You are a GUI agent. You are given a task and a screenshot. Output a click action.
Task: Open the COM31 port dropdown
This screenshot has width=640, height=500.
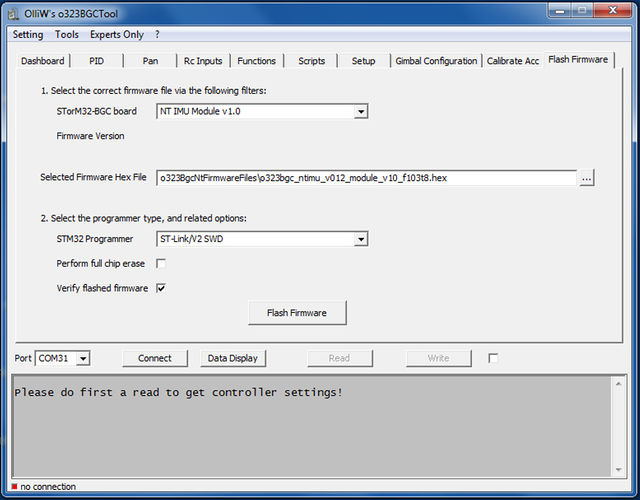[x=83, y=358]
